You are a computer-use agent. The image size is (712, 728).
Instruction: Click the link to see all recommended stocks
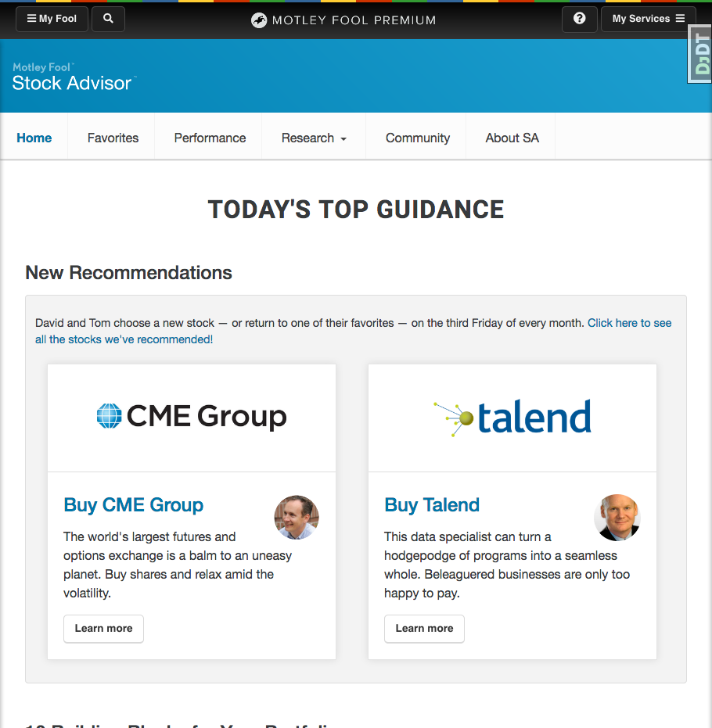tap(353, 331)
